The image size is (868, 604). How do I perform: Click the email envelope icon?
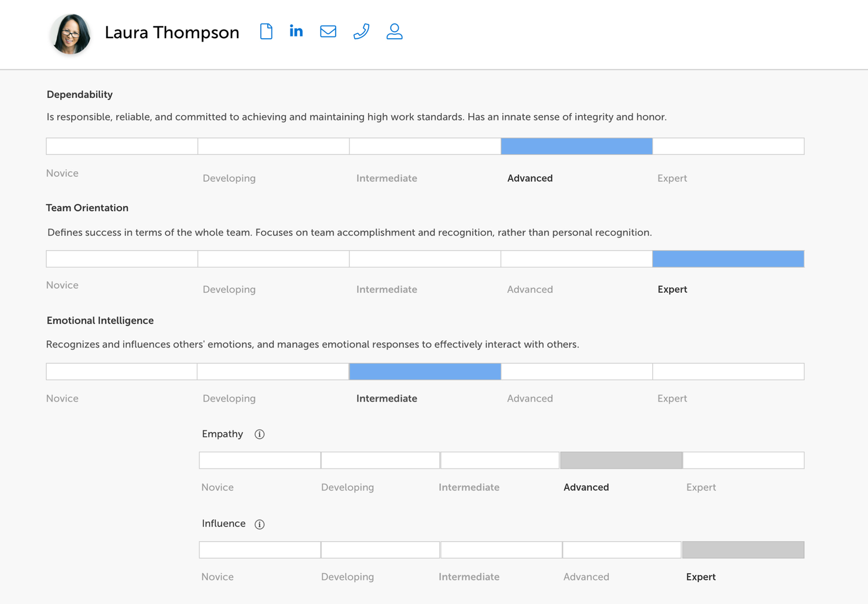click(328, 31)
